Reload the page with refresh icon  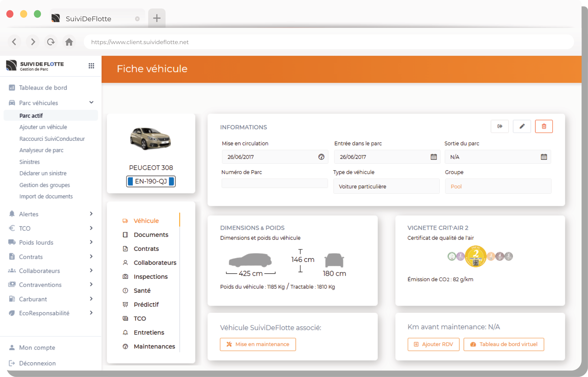pos(51,42)
